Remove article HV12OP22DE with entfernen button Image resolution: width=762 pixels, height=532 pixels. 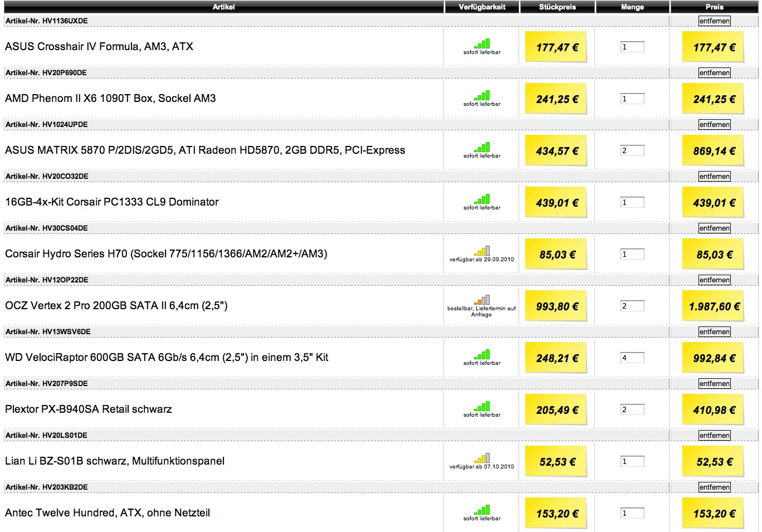coord(715,280)
